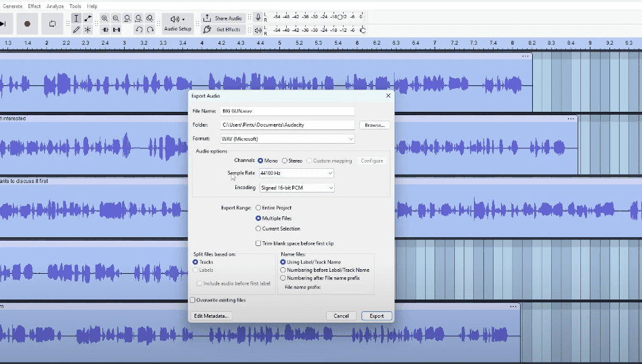Open the Analyze menu
This screenshot has height=364, width=642.
coord(55,6)
